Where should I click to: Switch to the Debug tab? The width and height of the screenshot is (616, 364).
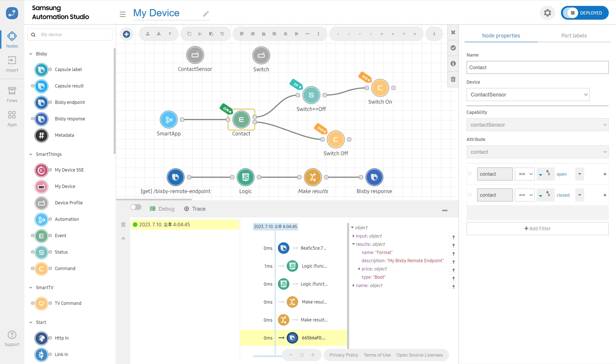pos(162,209)
